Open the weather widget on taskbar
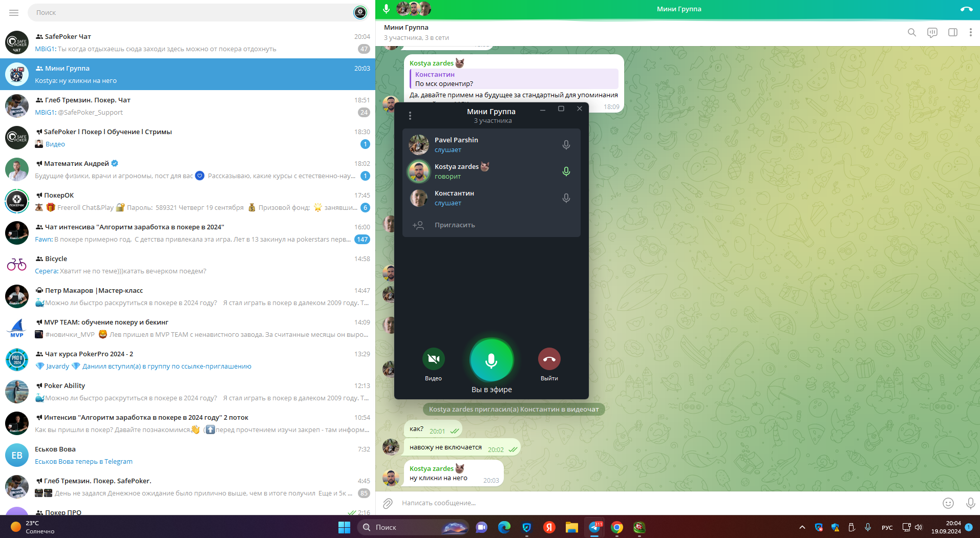This screenshot has height=538, width=980. coord(32,527)
